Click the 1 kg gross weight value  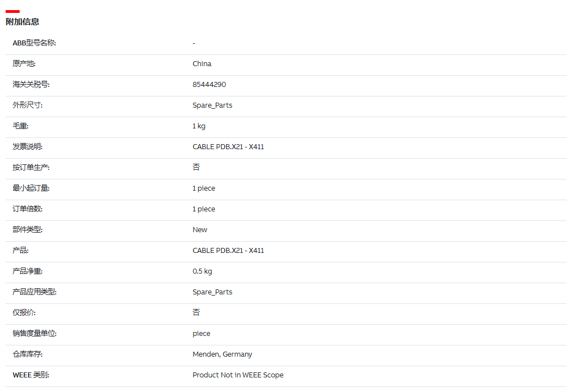coord(199,126)
